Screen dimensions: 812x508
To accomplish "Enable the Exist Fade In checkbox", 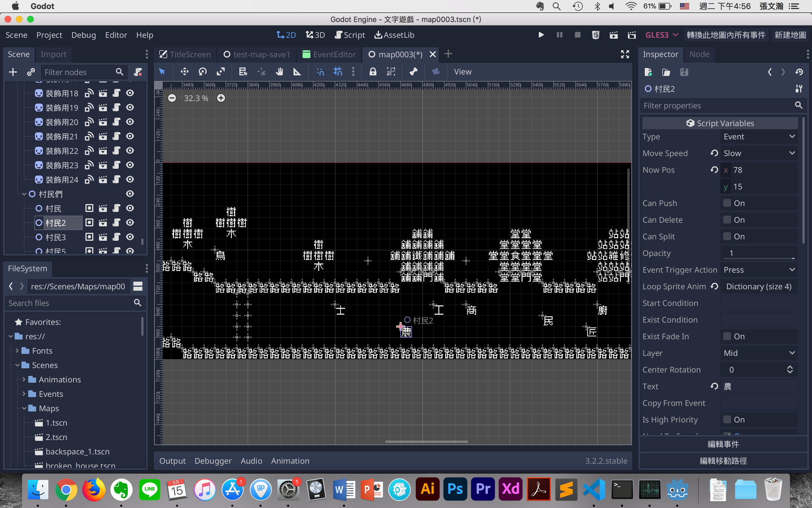I will 727,336.
